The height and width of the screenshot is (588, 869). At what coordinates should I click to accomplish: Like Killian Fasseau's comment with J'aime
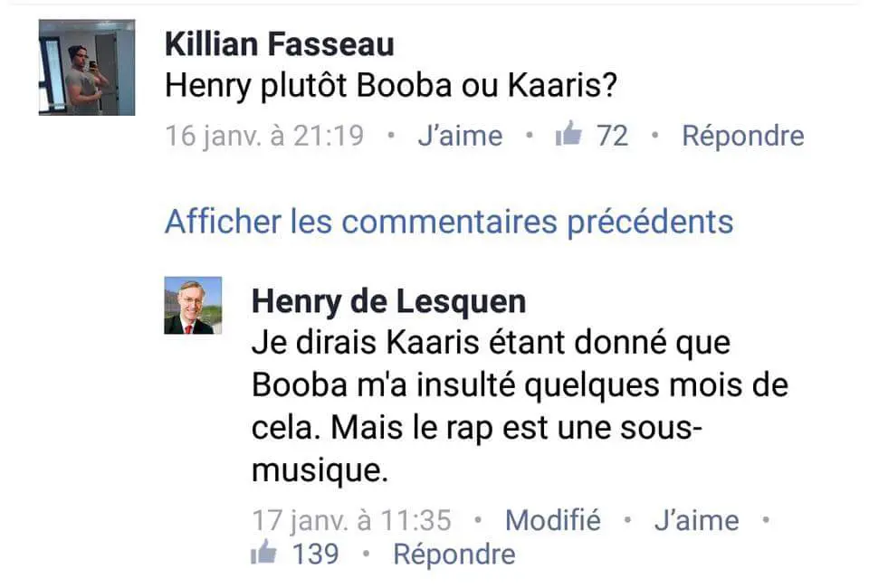click(460, 136)
